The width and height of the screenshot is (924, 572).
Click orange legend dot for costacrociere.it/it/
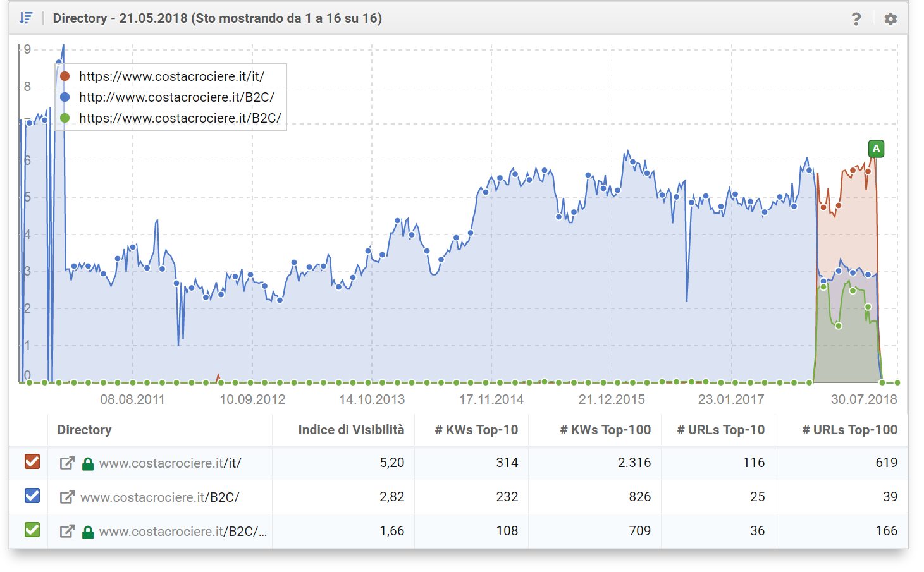point(65,76)
